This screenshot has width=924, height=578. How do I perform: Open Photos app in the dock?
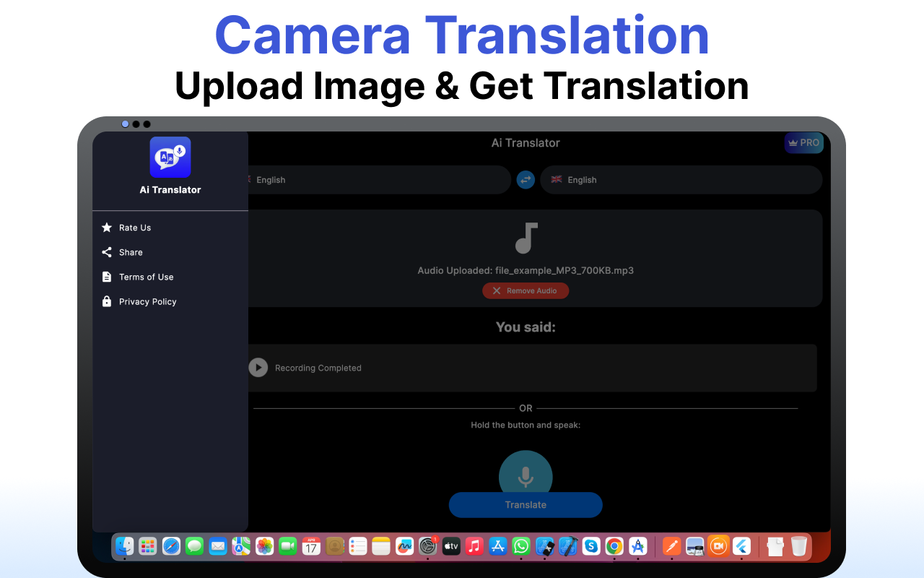pos(265,546)
